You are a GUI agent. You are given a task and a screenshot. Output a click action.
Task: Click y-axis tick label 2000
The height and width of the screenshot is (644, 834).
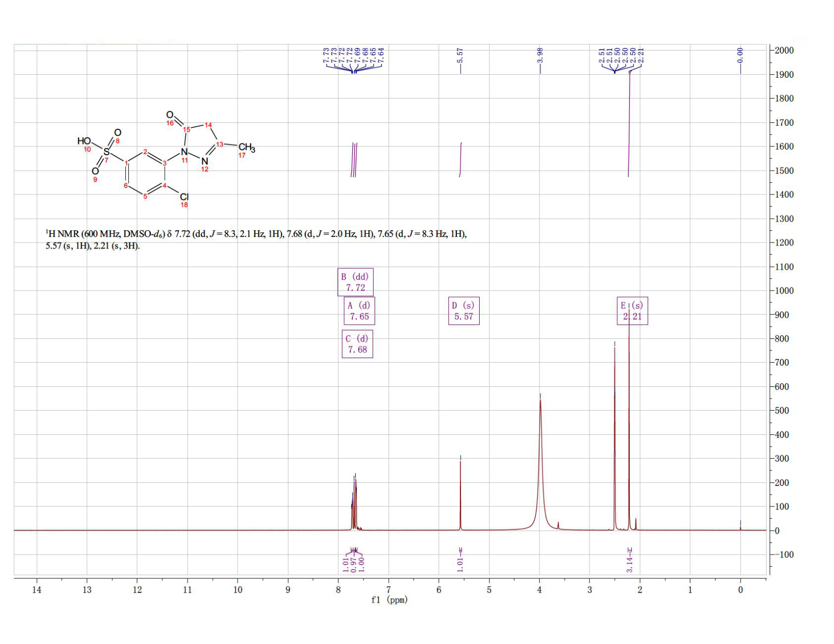(x=784, y=51)
